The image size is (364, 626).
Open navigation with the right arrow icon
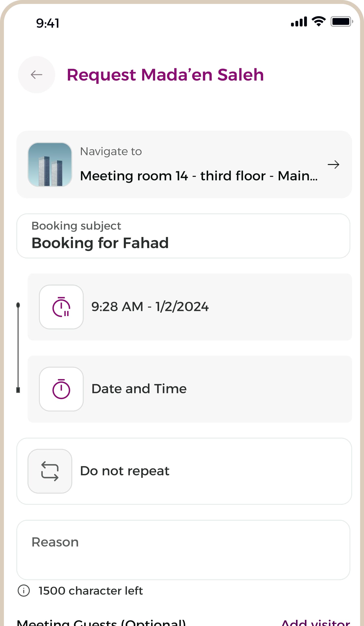pos(333,164)
